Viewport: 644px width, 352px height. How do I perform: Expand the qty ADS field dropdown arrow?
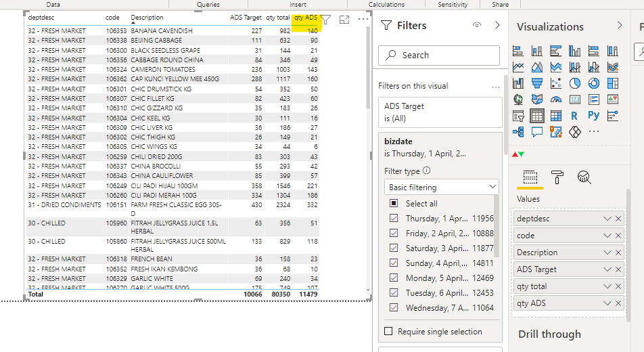coord(607,303)
